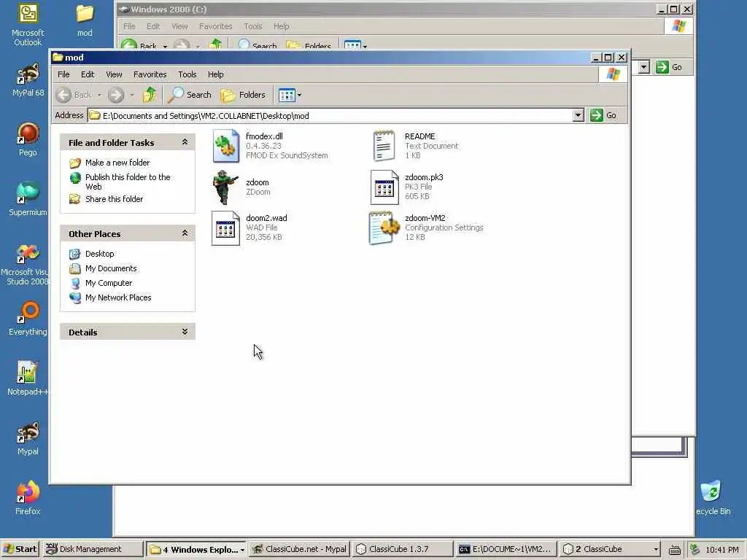This screenshot has height=560, width=747.
Task: Open the Help menu in mod window
Action: 215,74
